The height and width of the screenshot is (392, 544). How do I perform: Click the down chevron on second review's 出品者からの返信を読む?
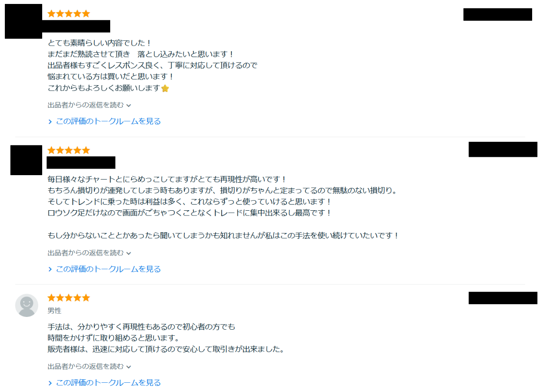[x=129, y=253]
